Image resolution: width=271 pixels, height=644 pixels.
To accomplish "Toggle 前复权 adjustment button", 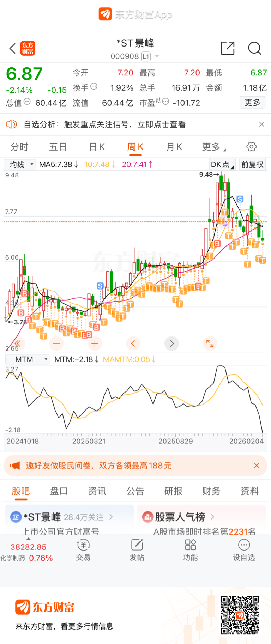I will 252,164.
